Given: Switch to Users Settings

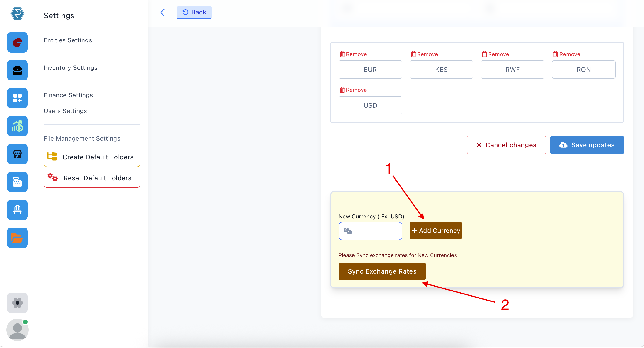Looking at the screenshot, I should point(65,111).
